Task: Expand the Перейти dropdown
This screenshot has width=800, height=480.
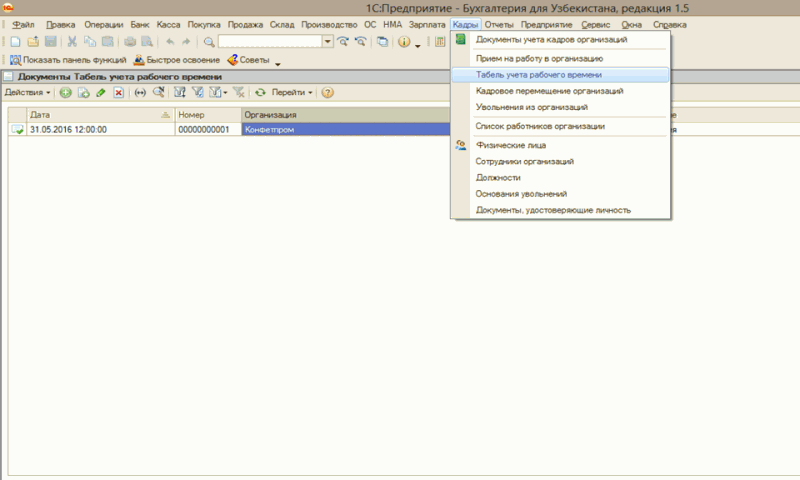Action: point(292,92)
